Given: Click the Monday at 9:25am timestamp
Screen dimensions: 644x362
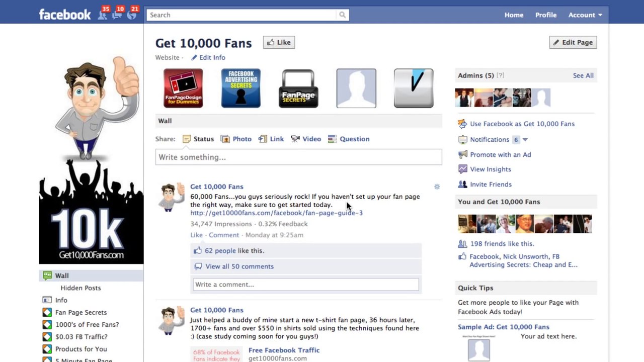Looking at the screenshot, I should pyautogui.click(x=274, y=235).
